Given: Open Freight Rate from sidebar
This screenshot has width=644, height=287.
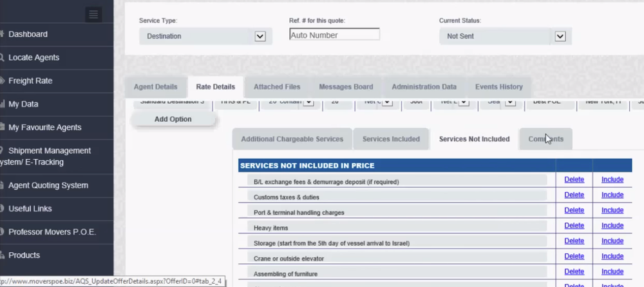Looking at the screenshot, I should (30, 81).
